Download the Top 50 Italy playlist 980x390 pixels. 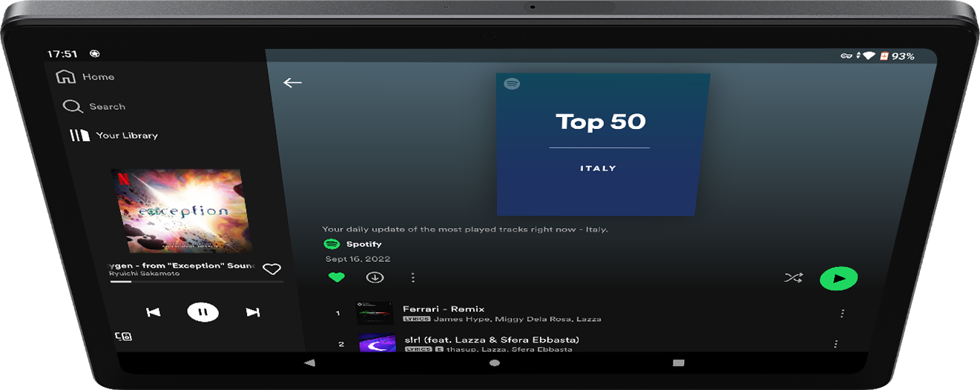pos(375,277)
